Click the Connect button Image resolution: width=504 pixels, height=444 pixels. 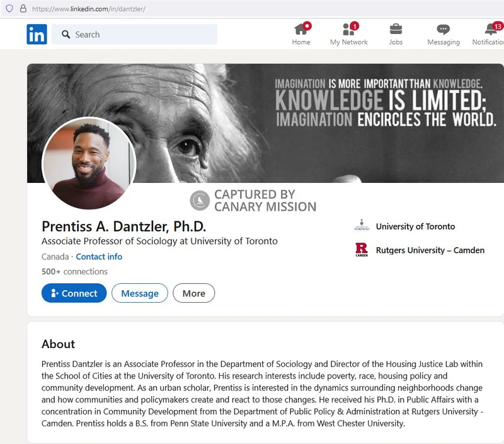pyautogui.click(x=74, y=293)
